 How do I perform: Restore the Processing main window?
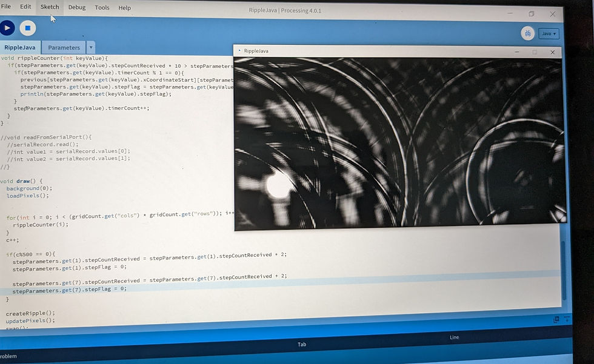tap(531, 13)
